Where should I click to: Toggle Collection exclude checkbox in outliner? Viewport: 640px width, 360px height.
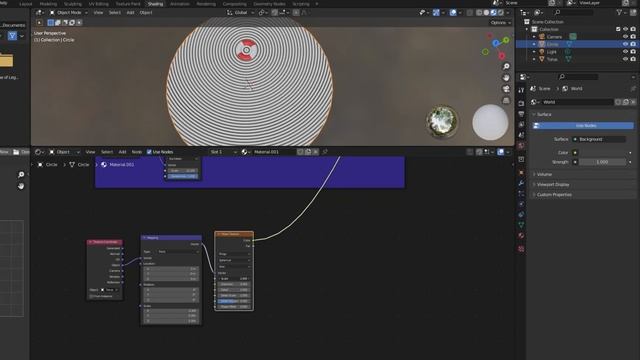point(618,29)
